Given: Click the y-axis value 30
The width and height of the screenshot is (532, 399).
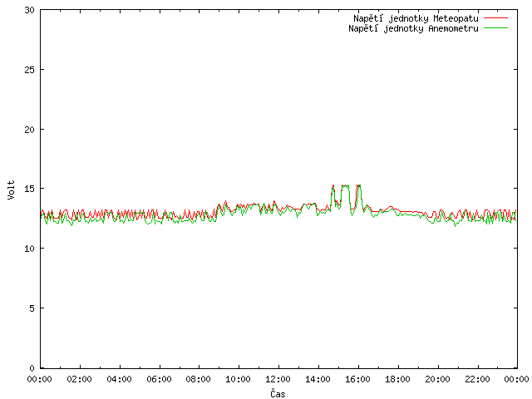Looking at the screenshot, I should 30,10.
